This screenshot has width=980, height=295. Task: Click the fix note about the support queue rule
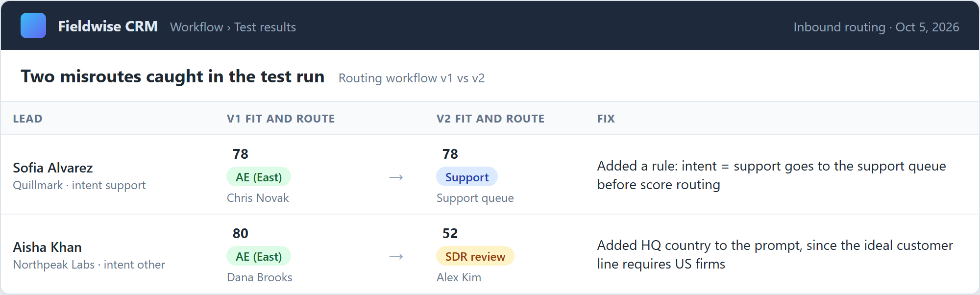pos(771,175)
